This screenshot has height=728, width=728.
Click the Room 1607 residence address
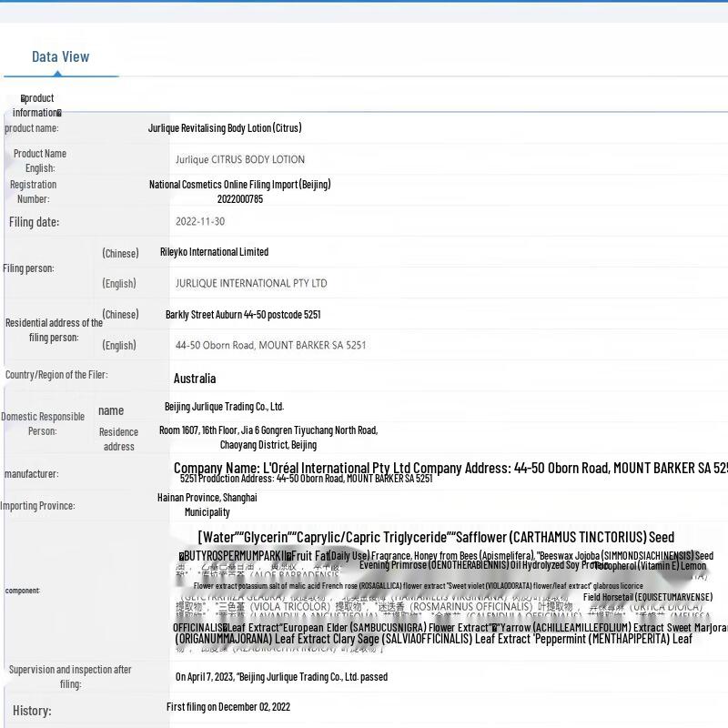pyautogui.click(x=268, y=438)
